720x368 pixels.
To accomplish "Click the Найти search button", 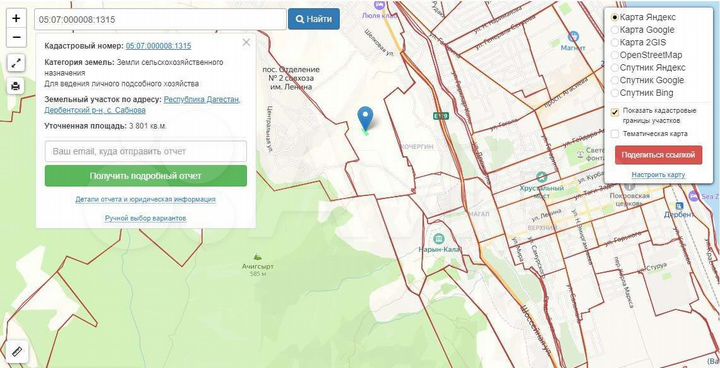I will coord(314,19).
